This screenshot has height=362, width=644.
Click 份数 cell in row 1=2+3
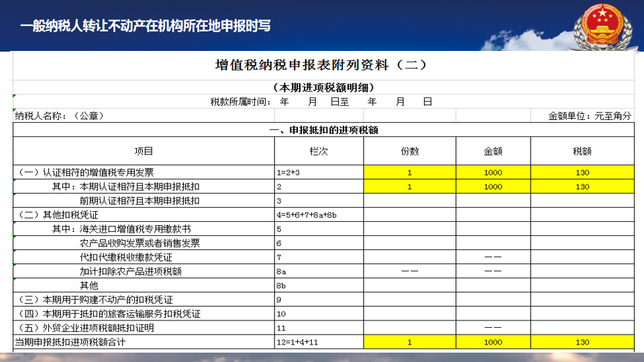point(409,172)
